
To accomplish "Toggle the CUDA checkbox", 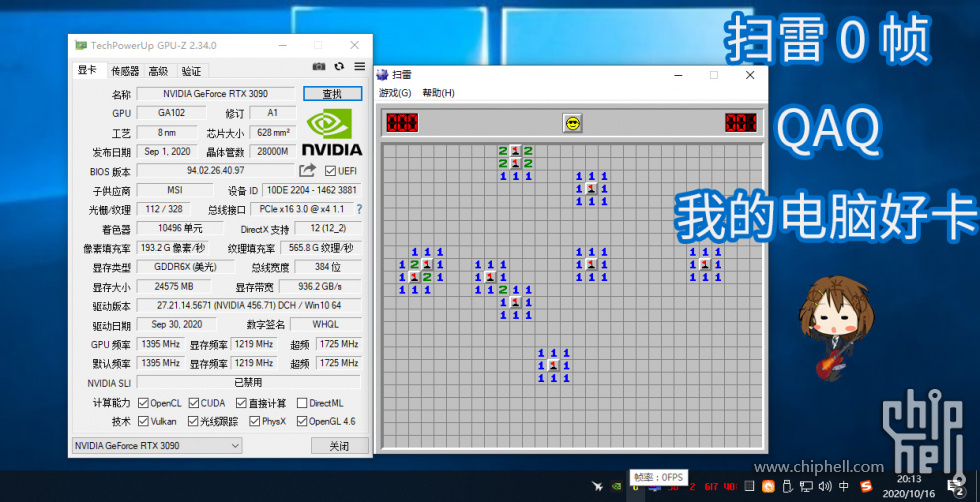I will 194,403.
